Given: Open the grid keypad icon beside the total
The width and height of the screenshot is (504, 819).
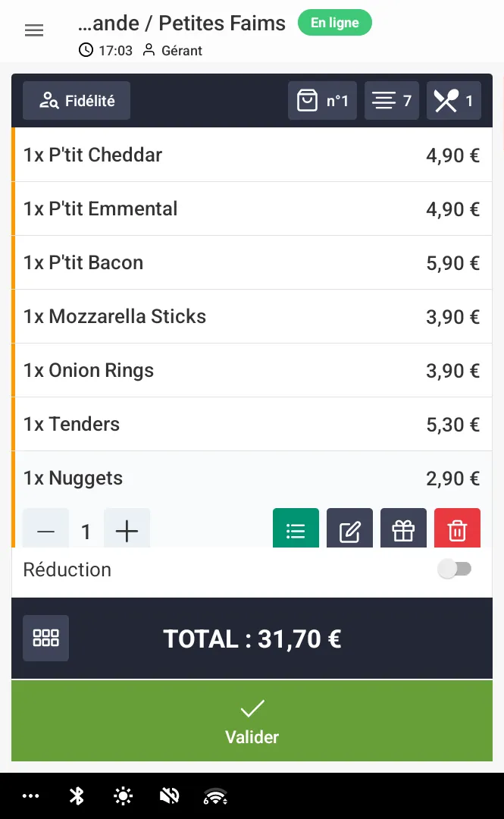Looking at the screenshot, I should (46, 638).
